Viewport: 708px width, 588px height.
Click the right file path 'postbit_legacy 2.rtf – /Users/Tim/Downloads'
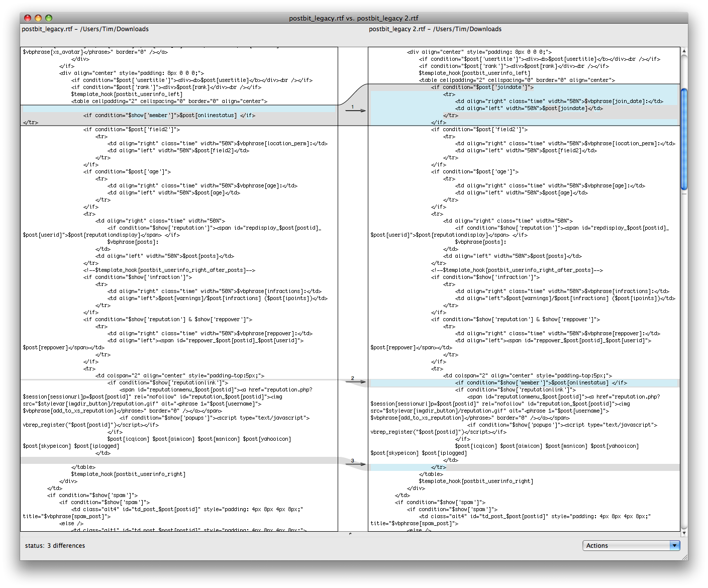[x=435, y=29]
